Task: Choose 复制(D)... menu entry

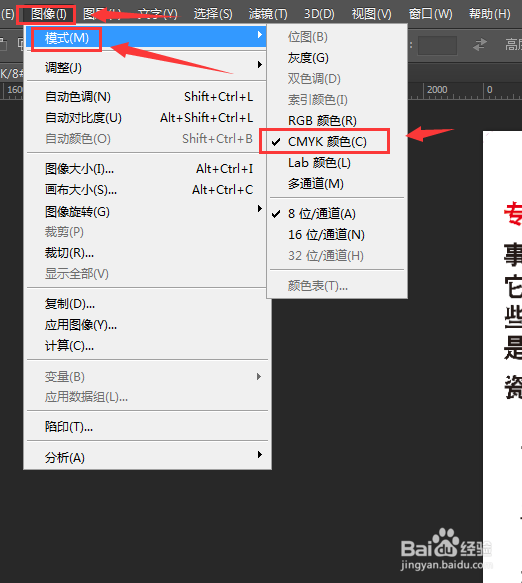Action: [x=147, y=304]
